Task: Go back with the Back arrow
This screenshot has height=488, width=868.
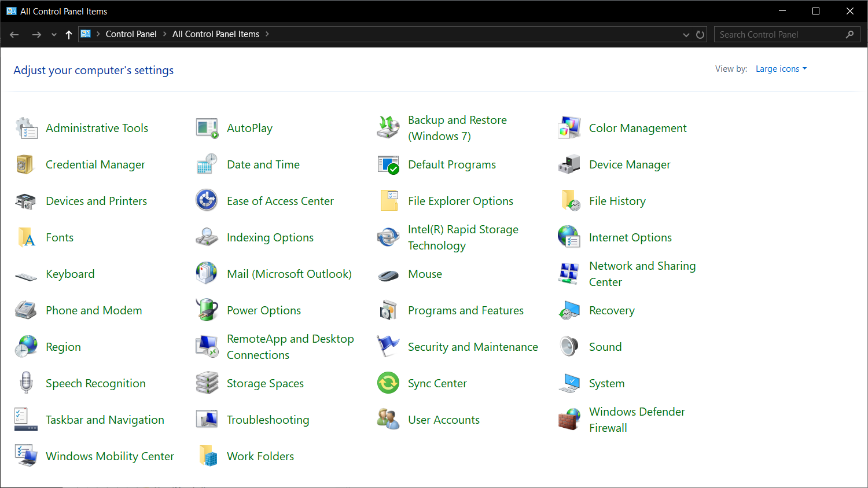Action: click(14, 35)
